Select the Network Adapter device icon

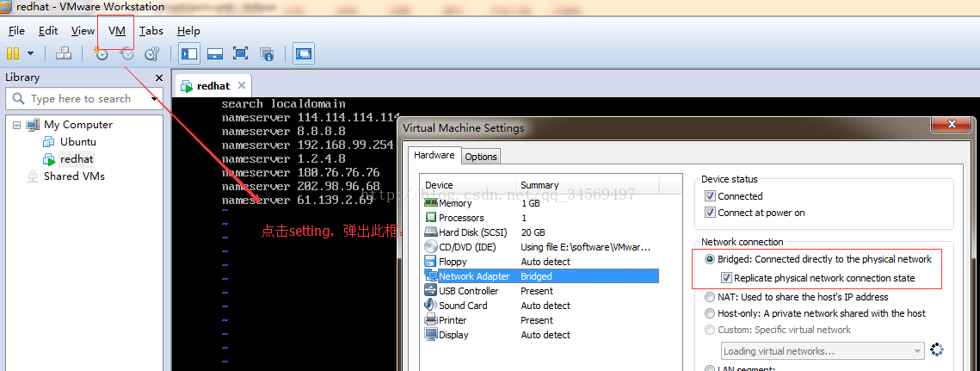430,276
